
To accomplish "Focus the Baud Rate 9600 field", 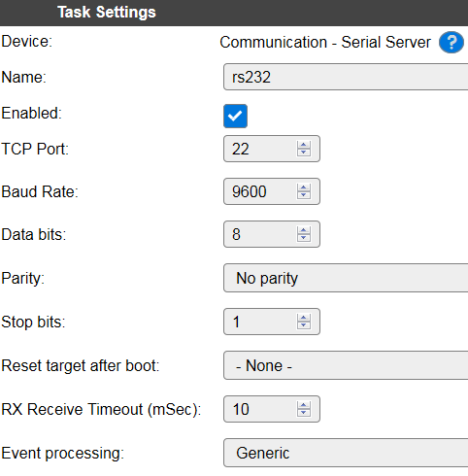I will tap(259, 191).
